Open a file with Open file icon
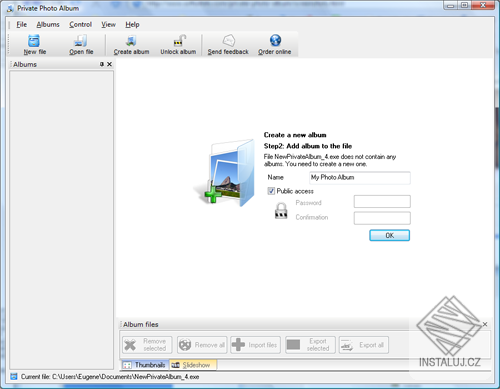This screenshot has height=389, width=500. pyautogui.click(x=81, y=41)
